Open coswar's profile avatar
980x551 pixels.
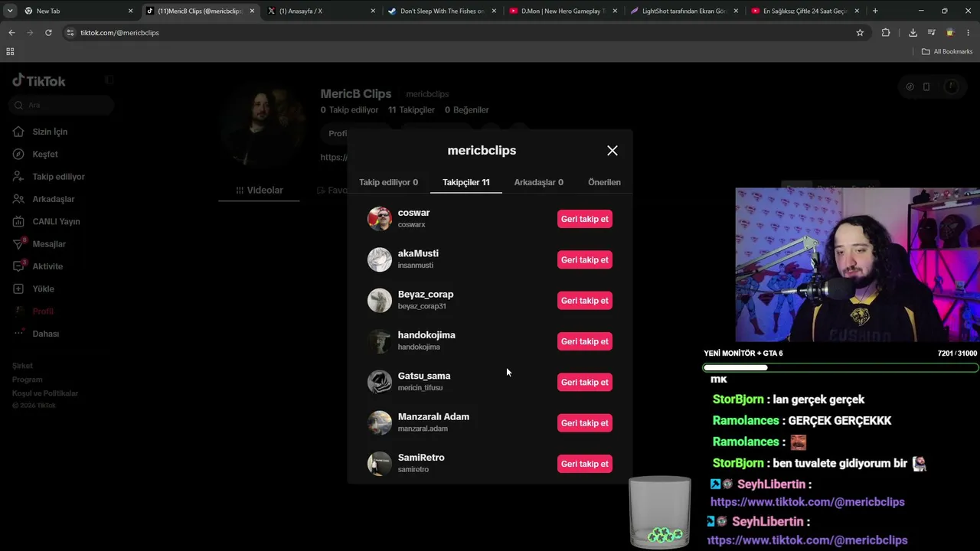click(x=380, y=219)
